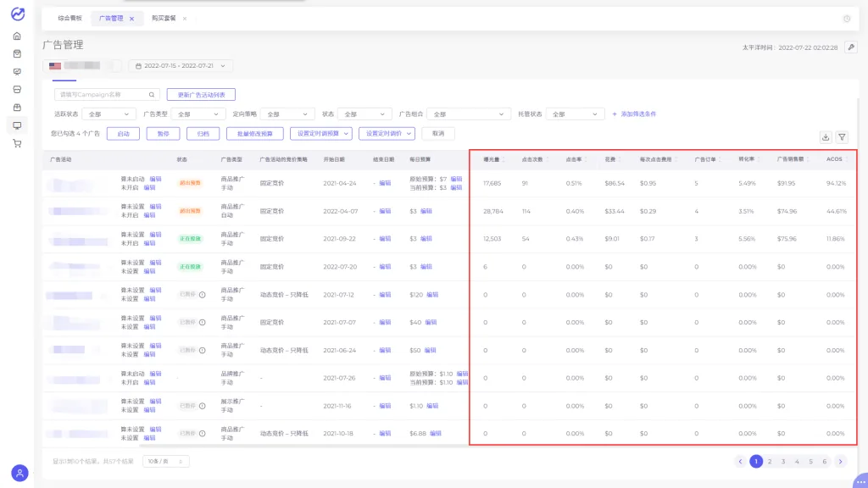The width and height of the screenshot is (868, 488).
Task: Open the package box icon in sidebar
Action: [x=17, y=108]
